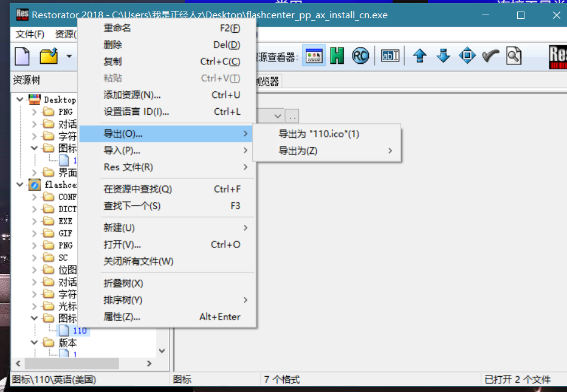The width and height of the screenshot is (567, 392).
Task: Click the tree vertical scrollbar down arrow
Action: point(162,351)
